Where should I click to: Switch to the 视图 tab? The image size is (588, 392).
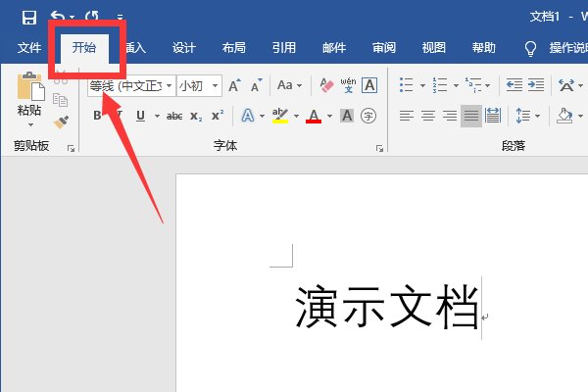[433, 48]
